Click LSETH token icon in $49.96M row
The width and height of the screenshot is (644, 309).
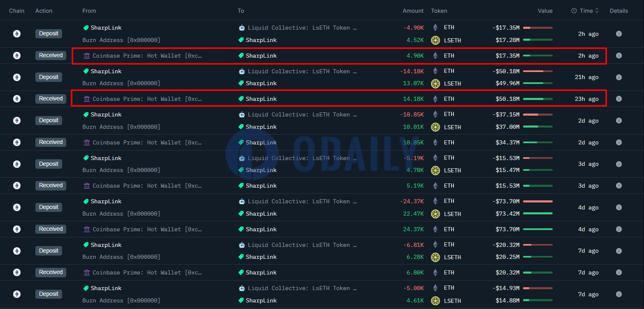coord(436,84)
